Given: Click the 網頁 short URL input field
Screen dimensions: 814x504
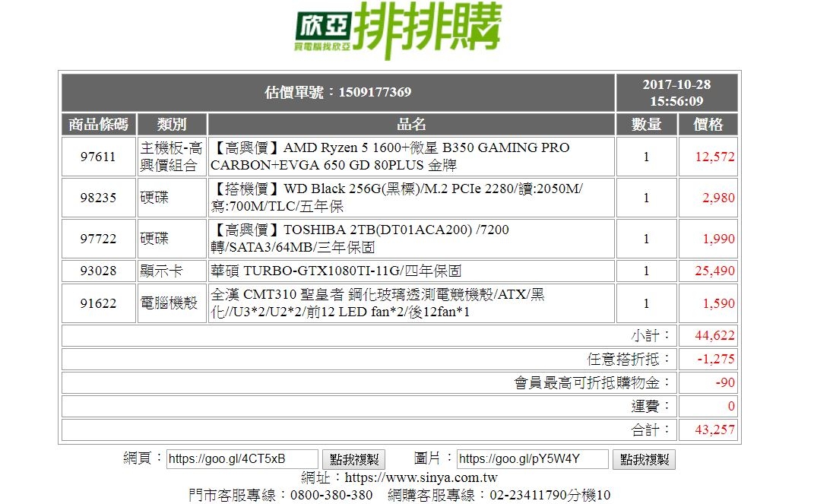Looking at the screenshot, I should coord(242,459).
